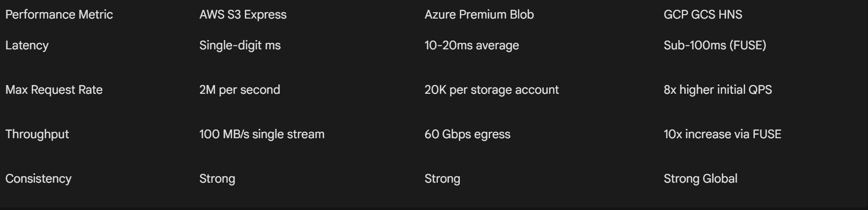Image resolution: width=868 pixels, height=210 pixels.
Task: Click the 10-20ms average cell
Action: pyautogui.click(x=472, y=45)
